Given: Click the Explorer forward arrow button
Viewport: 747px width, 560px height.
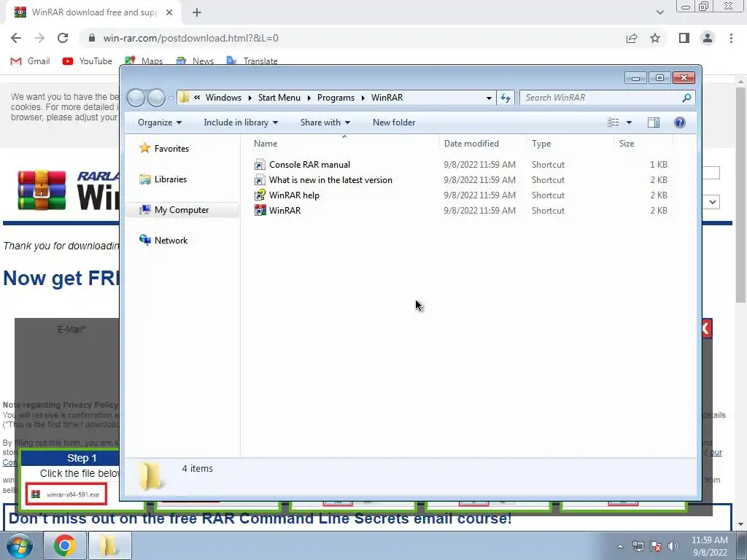Looking at the screenshot, I should [156, 98].
